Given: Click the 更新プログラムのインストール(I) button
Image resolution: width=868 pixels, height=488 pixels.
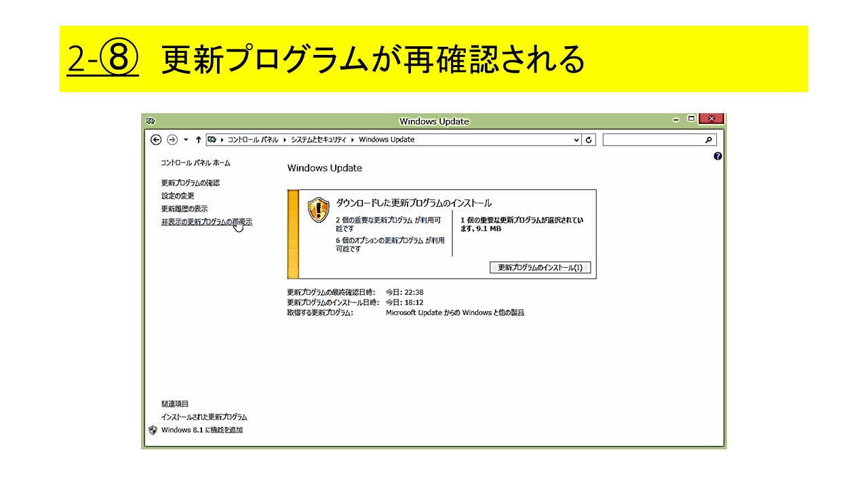Looking at the screenshot, I should pos(540,268).
